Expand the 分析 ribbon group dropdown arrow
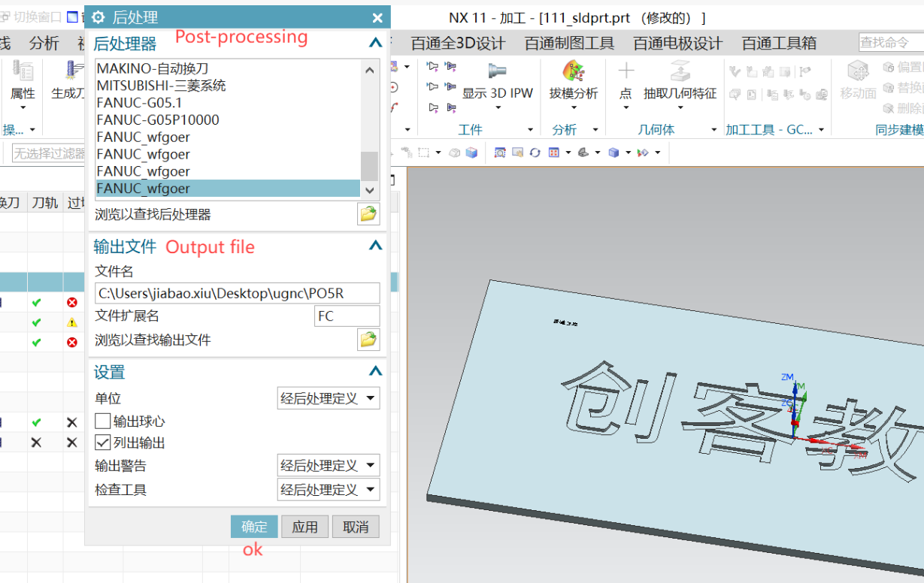924x583 pixels. tap(595, 130)
